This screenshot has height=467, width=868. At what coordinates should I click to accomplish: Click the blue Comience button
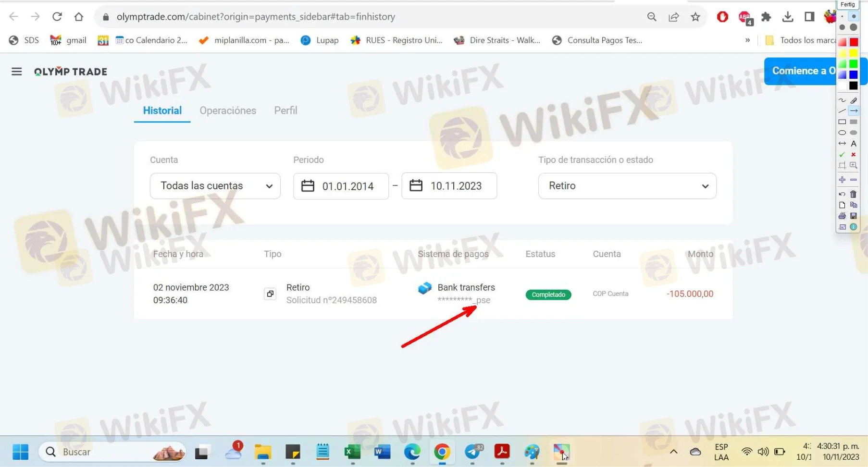pos(800,71)
